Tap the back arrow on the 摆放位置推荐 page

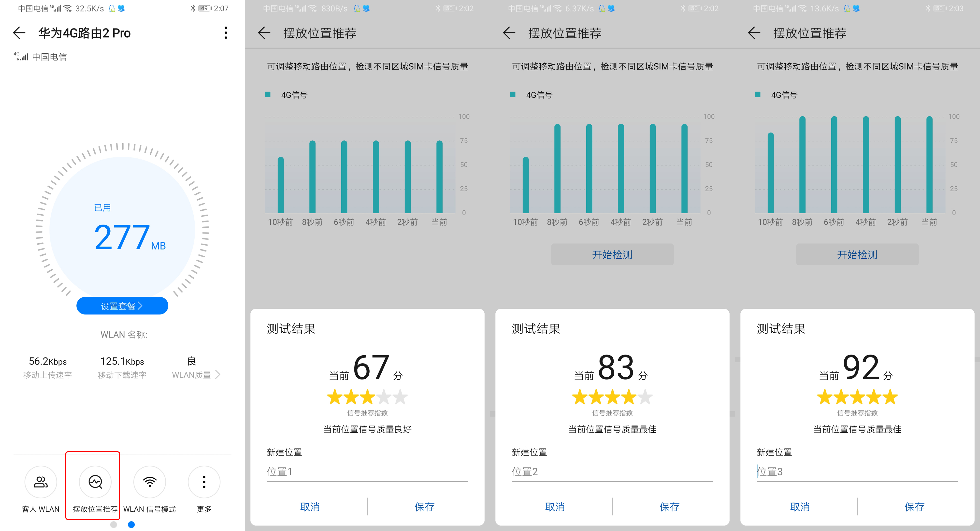coord(264,33)
